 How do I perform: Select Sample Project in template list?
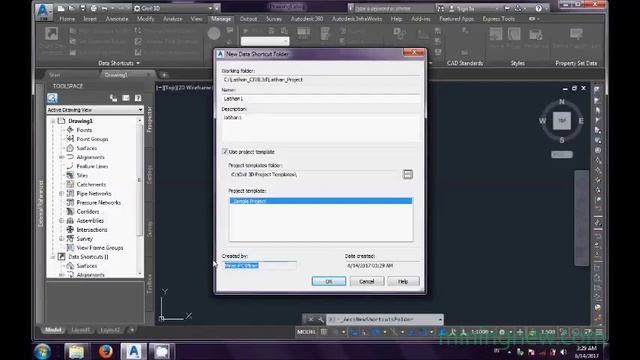point(321,201)
